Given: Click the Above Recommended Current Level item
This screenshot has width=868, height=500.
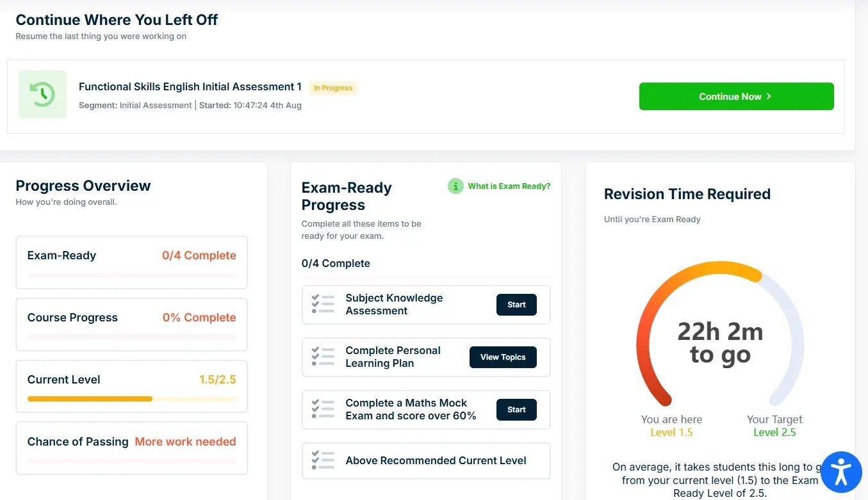Looking at the screenshot, I should coord(436,460).
